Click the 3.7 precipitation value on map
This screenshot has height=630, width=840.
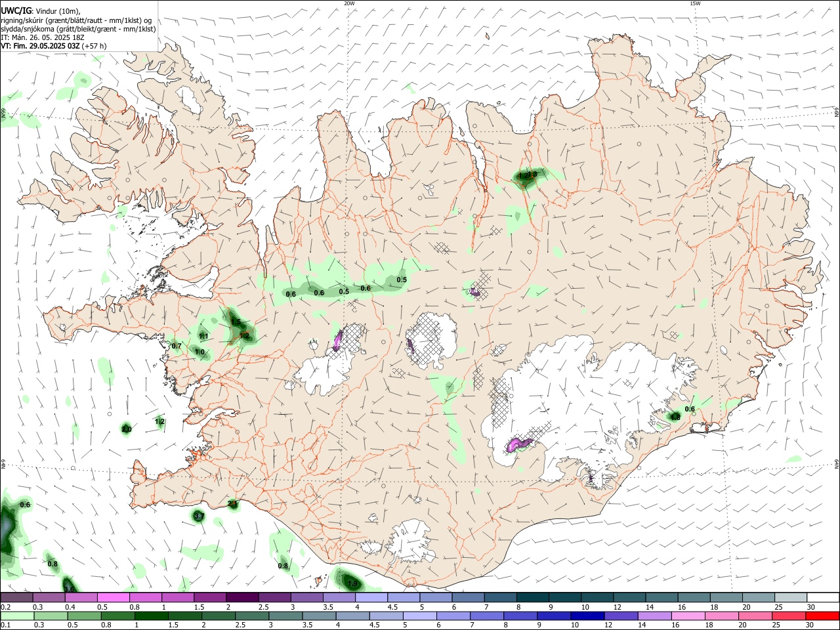[200, 517]
